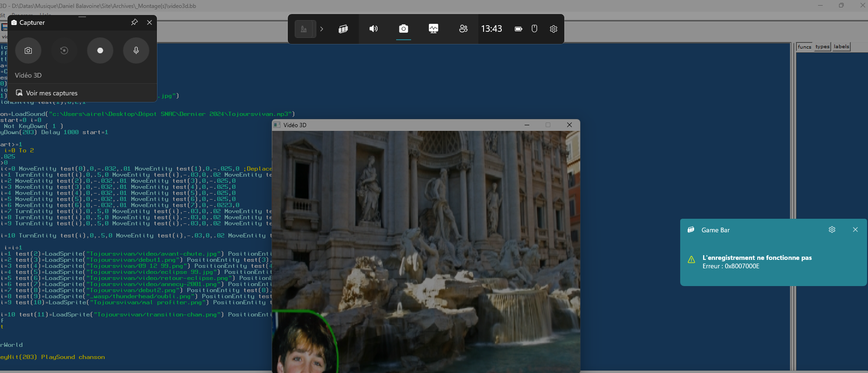This screenshot has height=373, width=868.
Task: Open notification settings in Game Bar popup
Action: click(832, 230)
